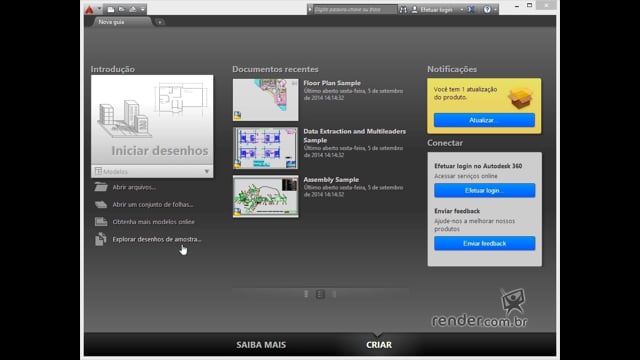Close the AutoCAD window
640x360 pixels.
pos(546,5)
